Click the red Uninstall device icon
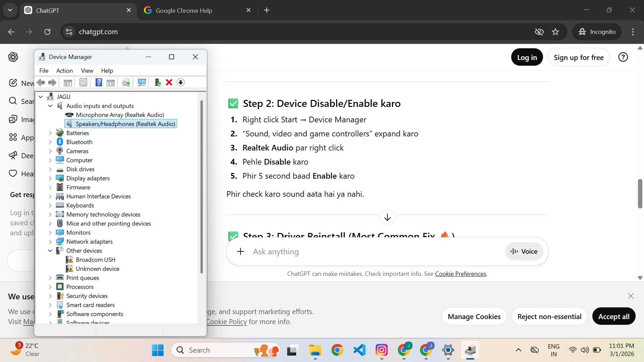The height and width of the screenshot is (362, 644). click(169, 82)
